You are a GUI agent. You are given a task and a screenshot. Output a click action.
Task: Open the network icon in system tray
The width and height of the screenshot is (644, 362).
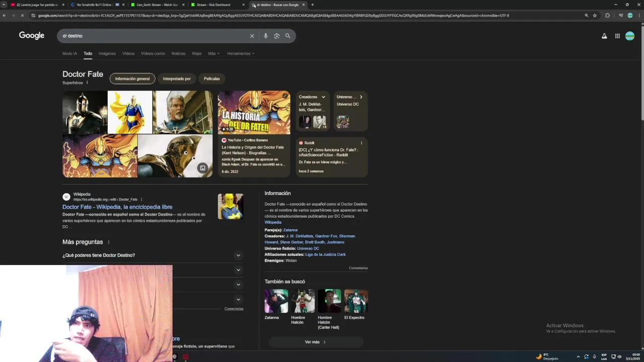(x=613, y=356)
